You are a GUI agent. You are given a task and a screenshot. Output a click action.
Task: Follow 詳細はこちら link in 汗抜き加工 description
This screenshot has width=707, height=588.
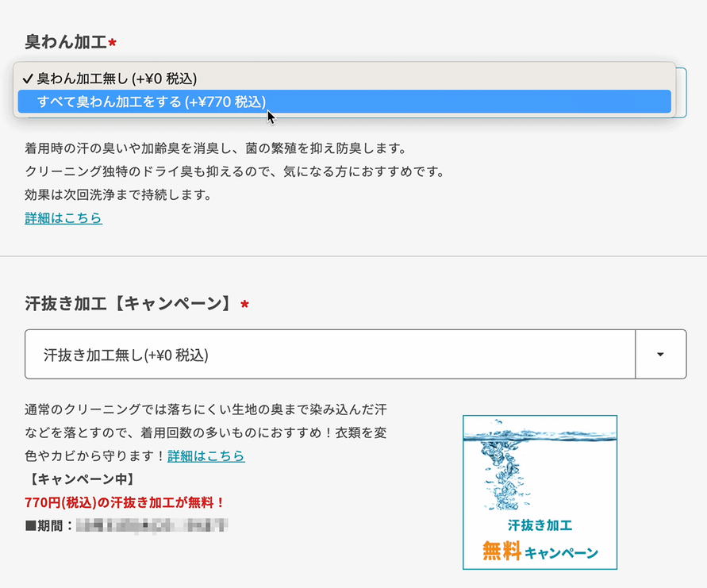point(206,456)
